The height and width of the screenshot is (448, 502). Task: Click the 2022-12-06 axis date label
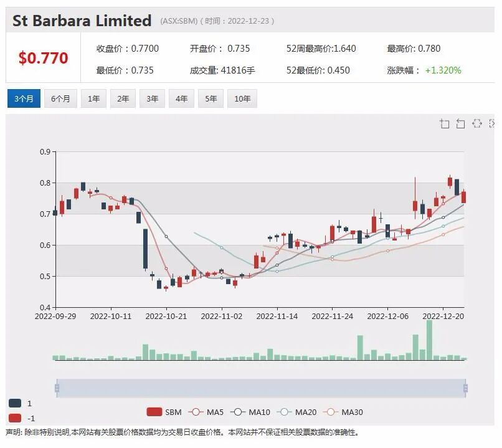tap(387, 316)
